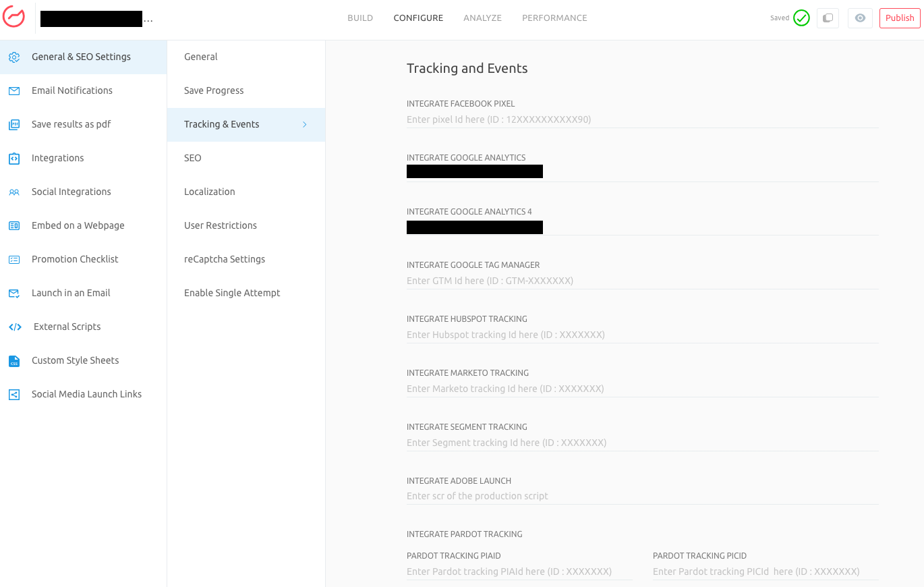The image size is (924, 587).
Task: Focus the Marketo tracking ID field
Action: 642,389
